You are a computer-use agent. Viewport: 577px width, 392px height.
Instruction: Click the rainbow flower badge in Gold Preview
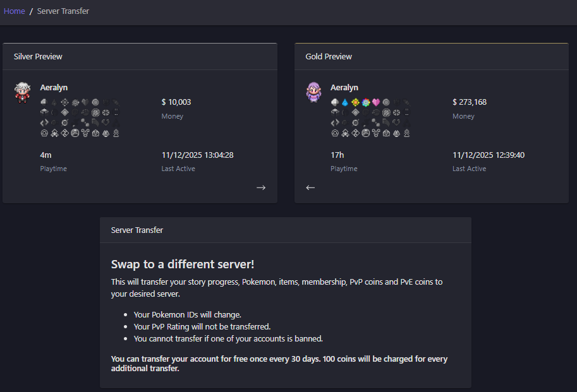365,102
